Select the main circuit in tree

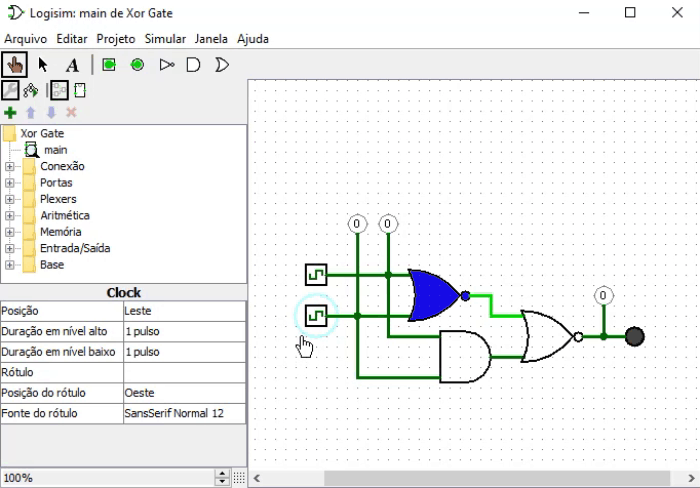tap(55, 150)
